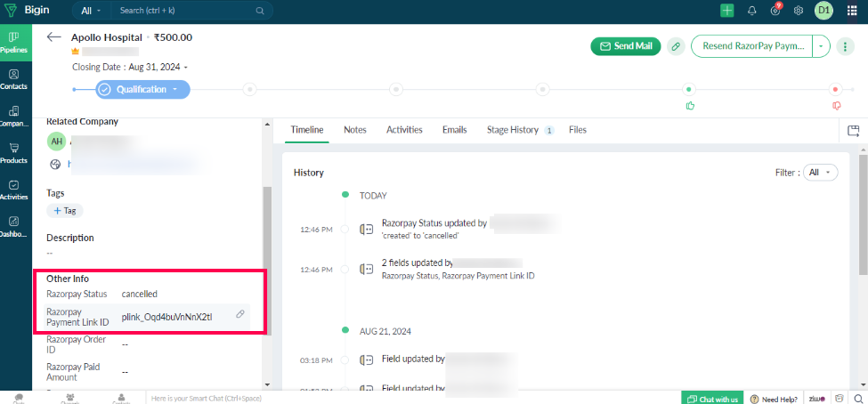Screen dimensions: 868x404
Task: Open Contacts in the bottom bar
Action: [122, 399]
